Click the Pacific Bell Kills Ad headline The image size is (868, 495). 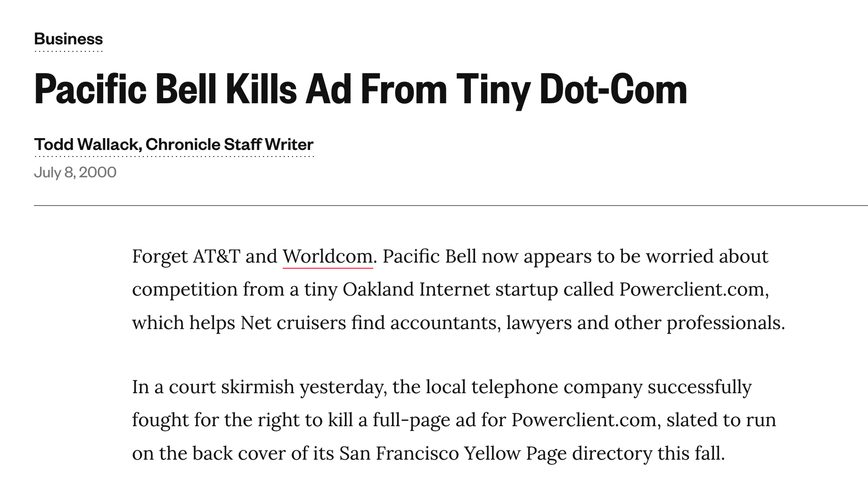360,89
